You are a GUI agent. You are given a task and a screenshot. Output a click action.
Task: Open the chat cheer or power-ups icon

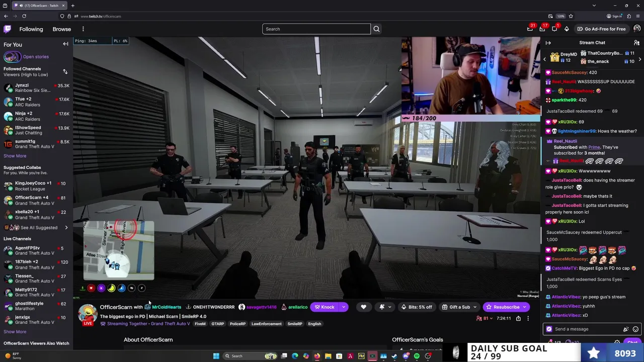point(626,329)
